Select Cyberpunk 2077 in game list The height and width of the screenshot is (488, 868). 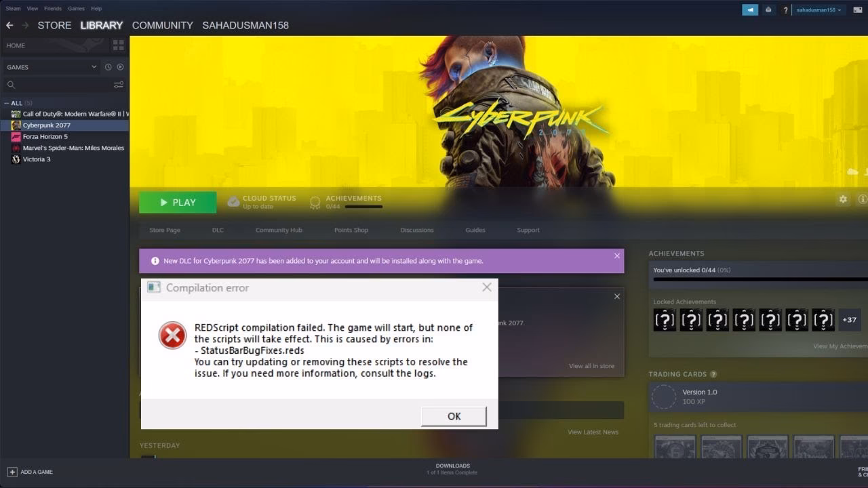64,125
